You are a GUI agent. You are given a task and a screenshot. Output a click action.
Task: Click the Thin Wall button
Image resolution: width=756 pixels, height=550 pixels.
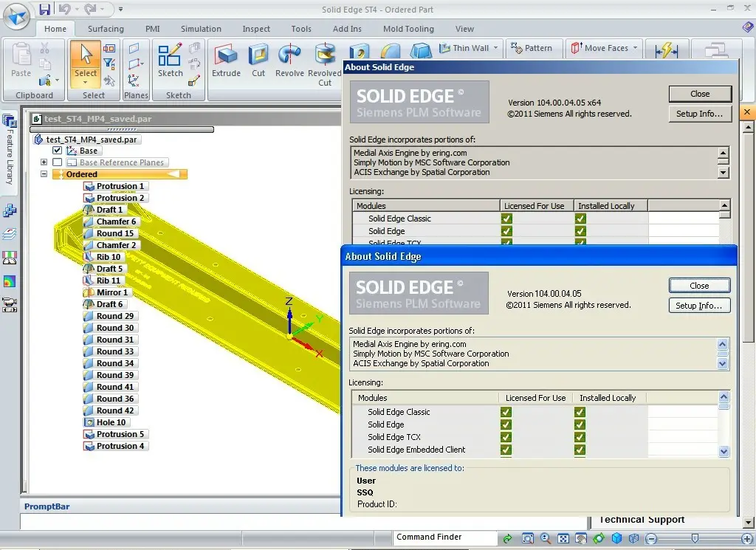(465, 48)
